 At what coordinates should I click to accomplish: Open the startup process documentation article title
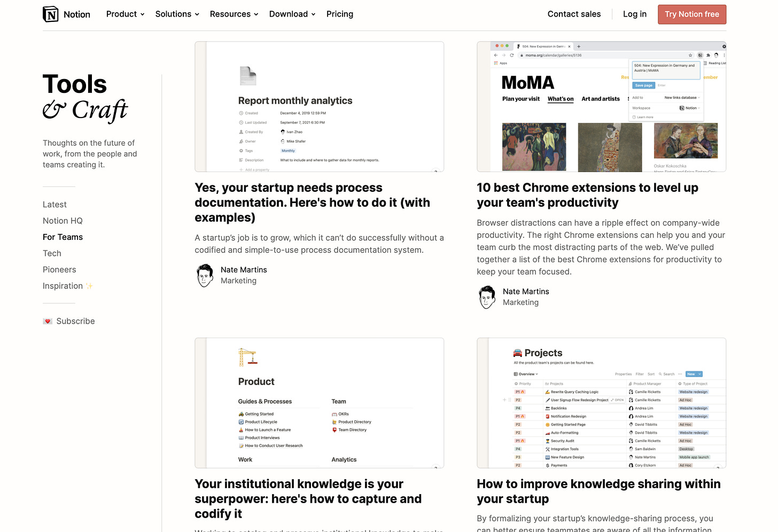tap(313, 202)
